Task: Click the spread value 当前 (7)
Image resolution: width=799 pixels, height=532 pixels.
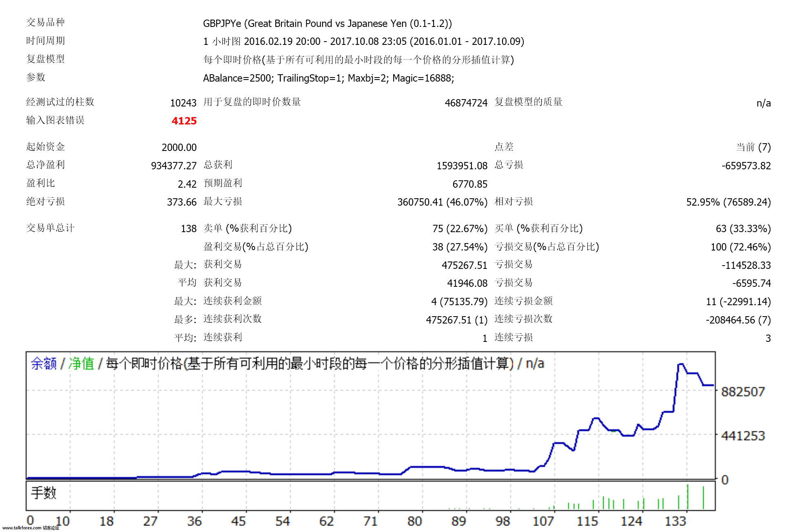Action: pos(753,147)
